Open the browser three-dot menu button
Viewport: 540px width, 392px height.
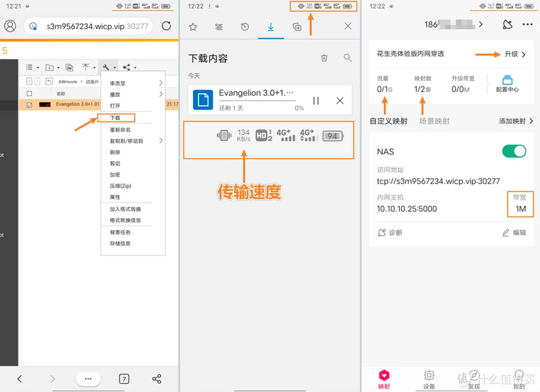click(x=88, y=379)
